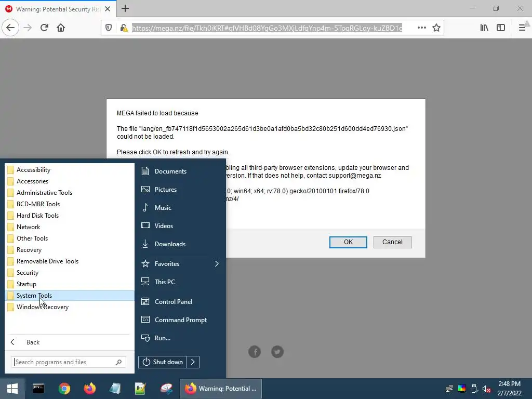Open Videos from start menu

tap(180, 225)
